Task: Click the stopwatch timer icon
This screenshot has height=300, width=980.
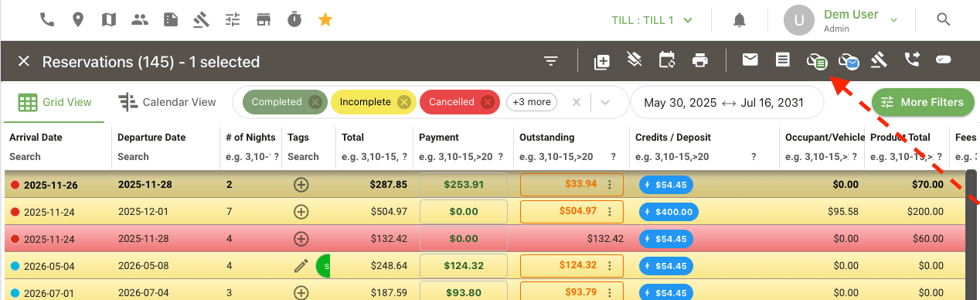Action: 294,19
